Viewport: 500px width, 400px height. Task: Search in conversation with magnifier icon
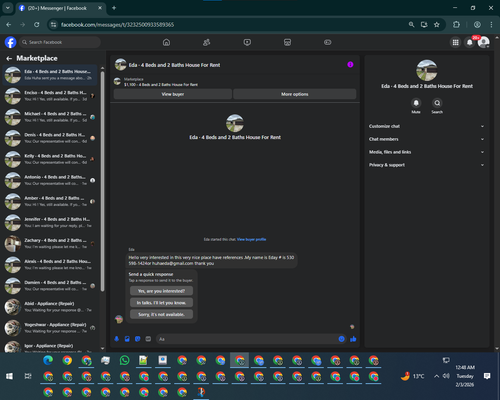tap(437, 103)
